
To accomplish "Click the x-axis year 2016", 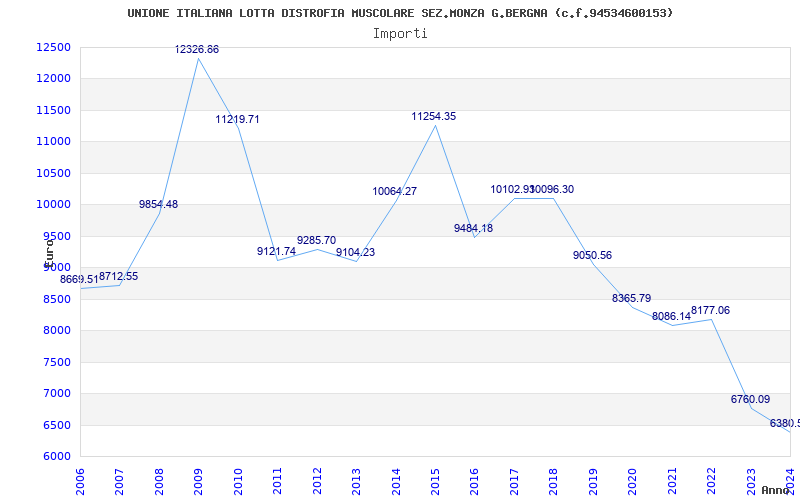I will pyautogui.click(x=474, y=482).
